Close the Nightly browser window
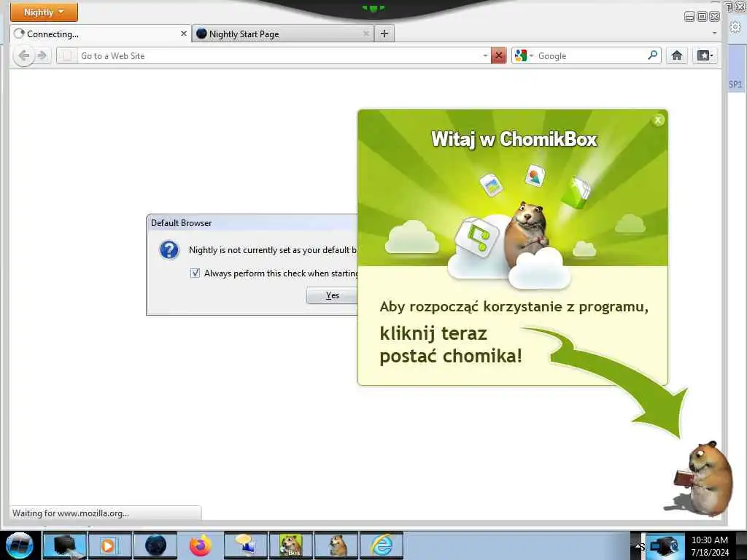 click(714, 17)
